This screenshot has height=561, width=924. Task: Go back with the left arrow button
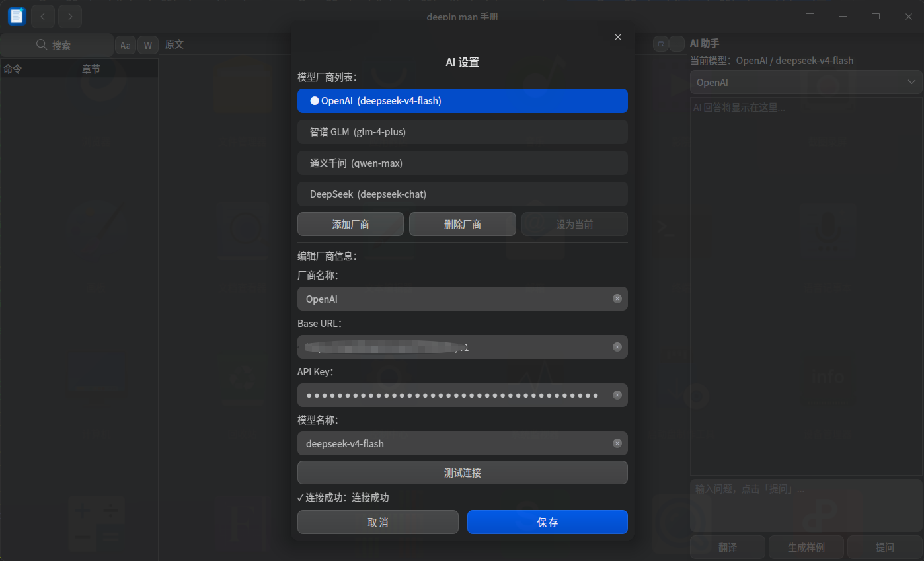point(43,17)
